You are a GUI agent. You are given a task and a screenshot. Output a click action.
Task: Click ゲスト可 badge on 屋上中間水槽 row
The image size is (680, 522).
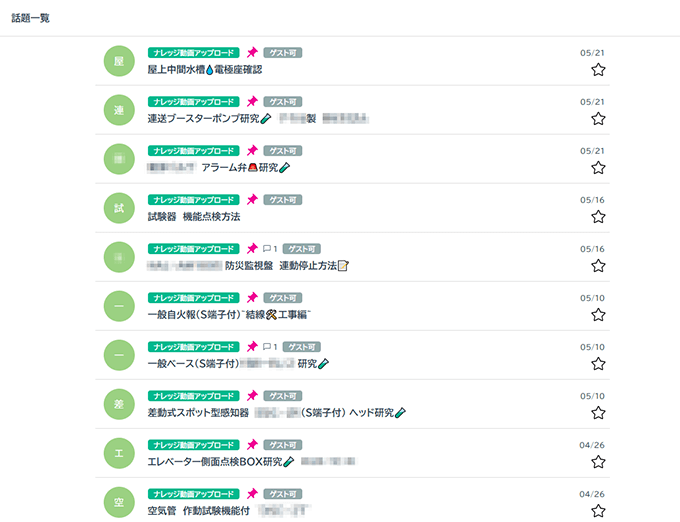point(283,52)
